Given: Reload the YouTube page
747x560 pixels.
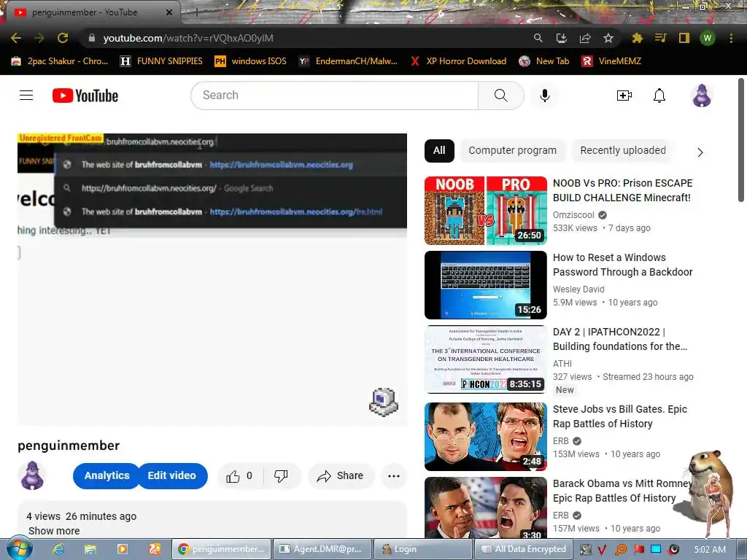Looking at the screenshot, I should [x=63, y=38].
